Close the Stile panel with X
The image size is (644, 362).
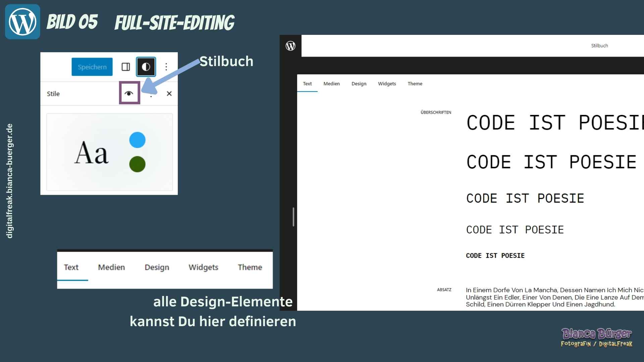169,94
